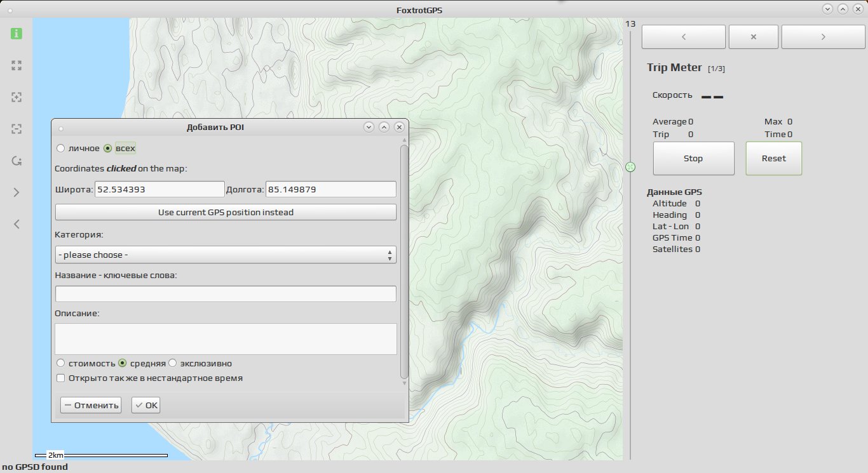
Task: Click the 'no GPSD found' status text
Action: (x=35, y=467)
